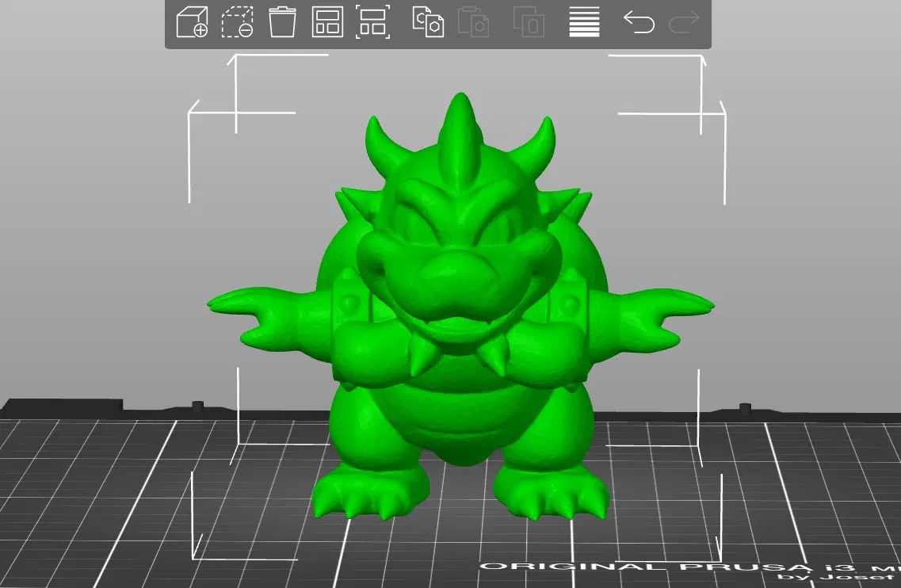Viewport: 901px width, 588px height.
Task: Click the Undo arrow icon
Action: point(639,22)
